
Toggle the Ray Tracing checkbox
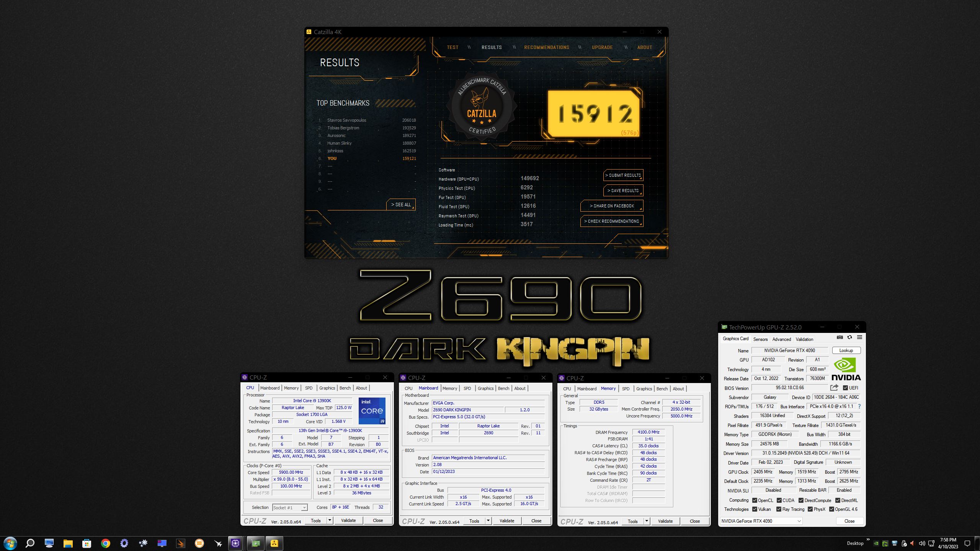[779, 509]
